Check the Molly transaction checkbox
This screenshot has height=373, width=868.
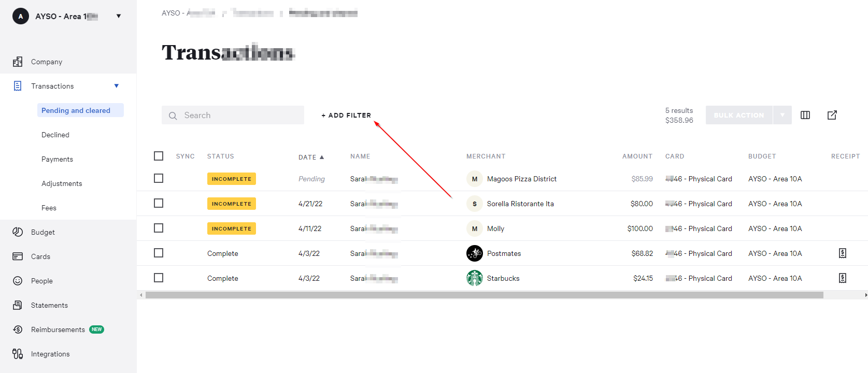pos(159,228)
